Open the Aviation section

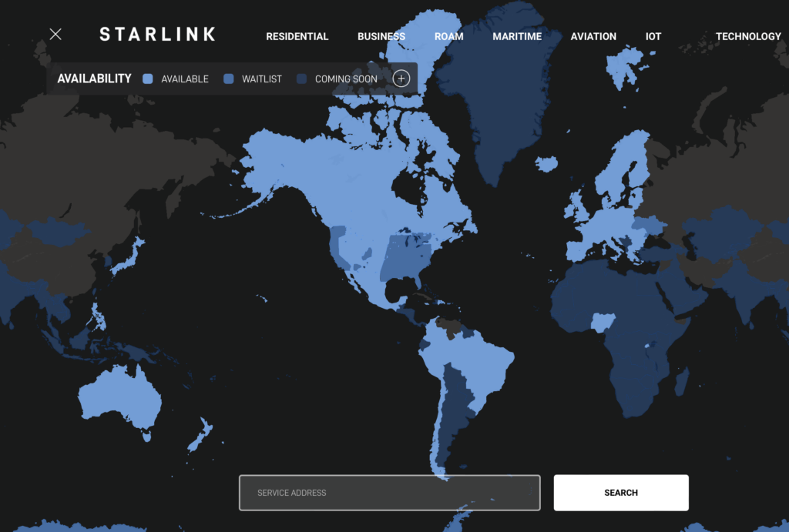click(x=593, y=36)
